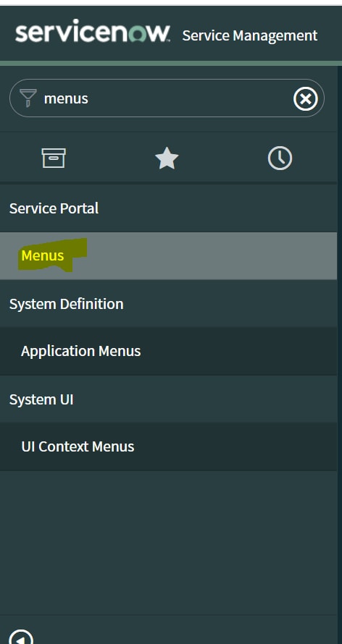Clear the navigator filter with the X icon
This screenshot has height=644, width=342.
[x=306, y=99]
